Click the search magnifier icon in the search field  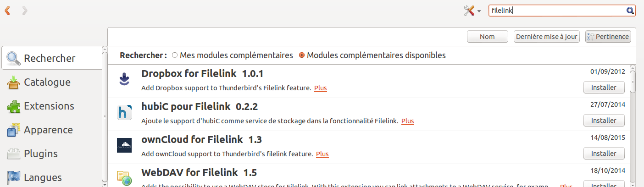point(630,11)
